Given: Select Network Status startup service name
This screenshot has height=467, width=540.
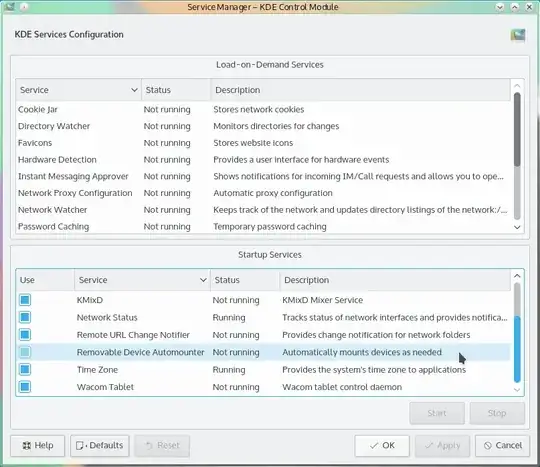Looking at the screenshot, I should tap(107, 317).
